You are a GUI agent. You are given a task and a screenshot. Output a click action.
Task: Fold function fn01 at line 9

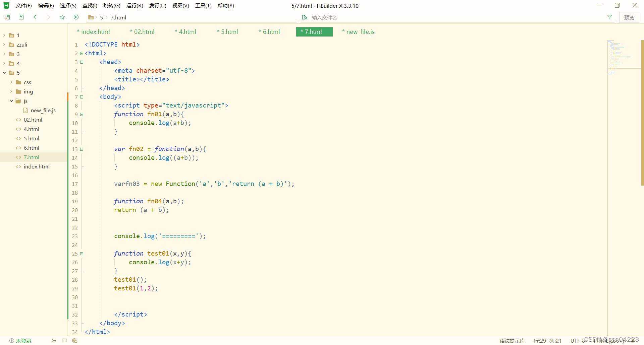[x=82, y=114]
